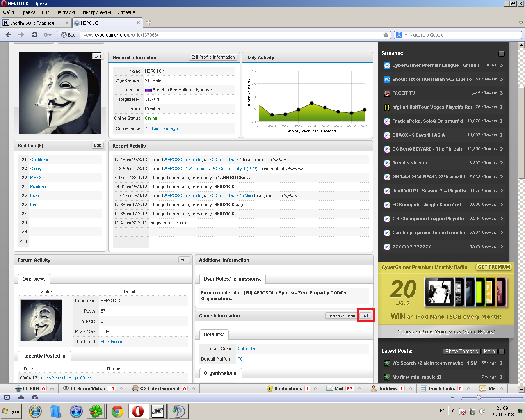The width and height of the screenshot is (525, 420).
Task: Select the Organisations tab
Action: 221,373
